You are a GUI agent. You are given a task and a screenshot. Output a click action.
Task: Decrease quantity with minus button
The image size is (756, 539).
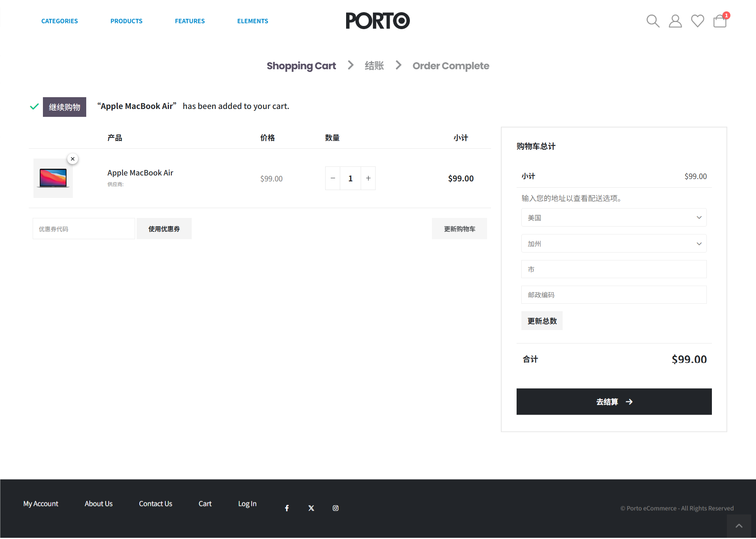(x=333, y=178)
